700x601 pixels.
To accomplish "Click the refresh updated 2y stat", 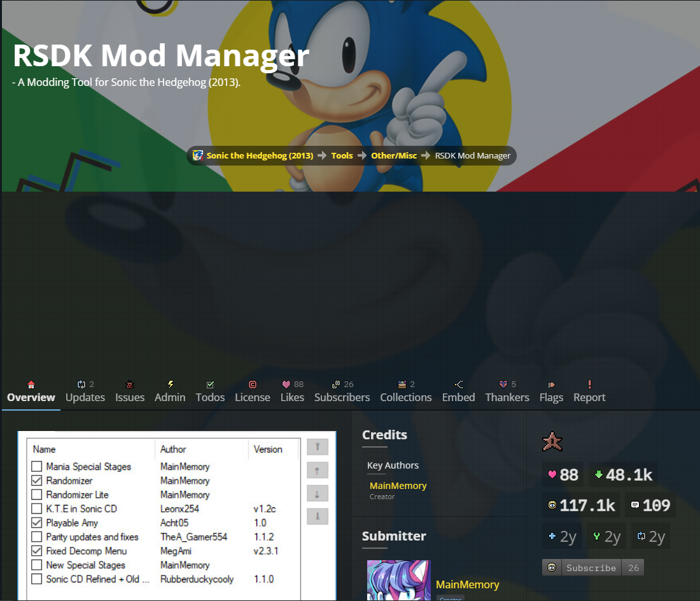I will [x=651, y=536].
